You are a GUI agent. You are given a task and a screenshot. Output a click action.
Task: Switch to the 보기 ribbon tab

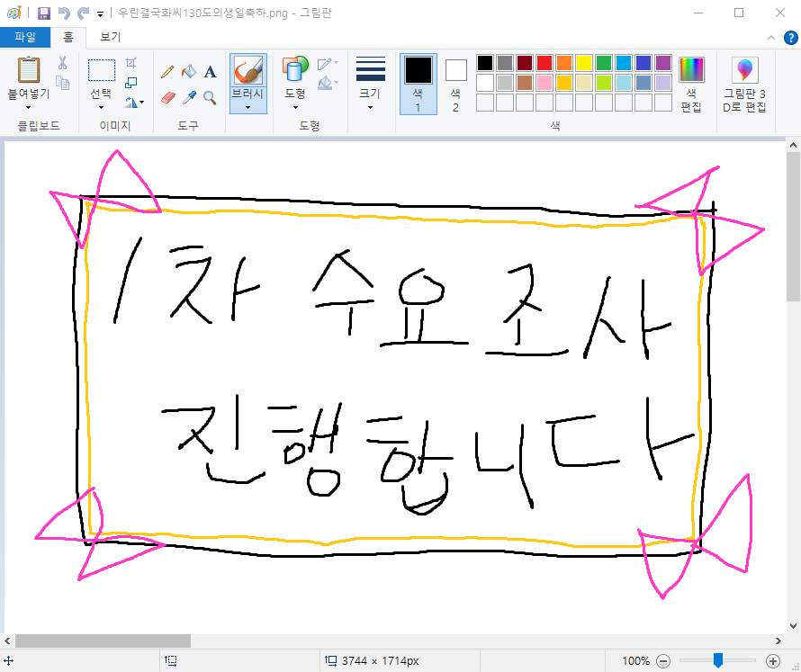point(110,37)
